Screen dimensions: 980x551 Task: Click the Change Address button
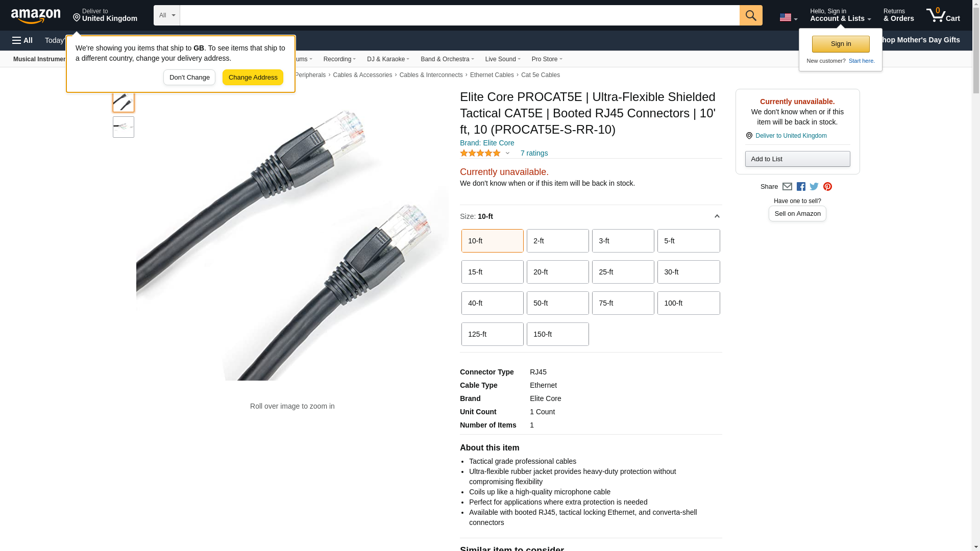[253, 78]
